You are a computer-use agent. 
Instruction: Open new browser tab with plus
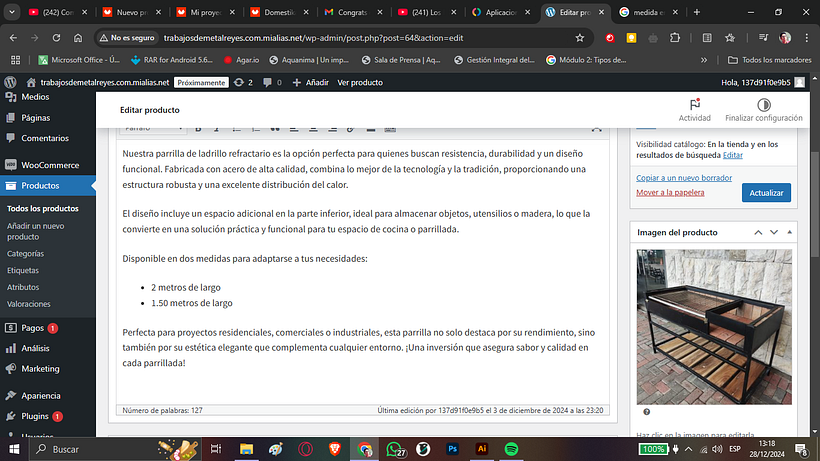[697, 12]
